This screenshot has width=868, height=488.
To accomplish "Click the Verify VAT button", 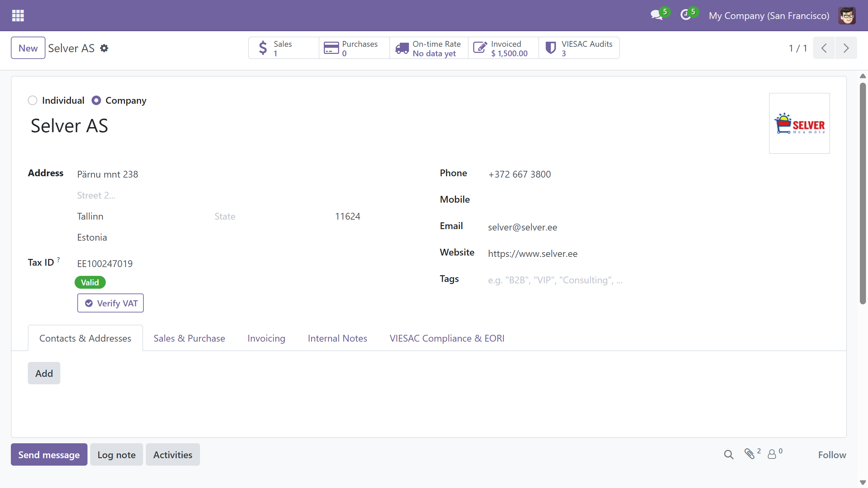I will (x=111, y=303).
